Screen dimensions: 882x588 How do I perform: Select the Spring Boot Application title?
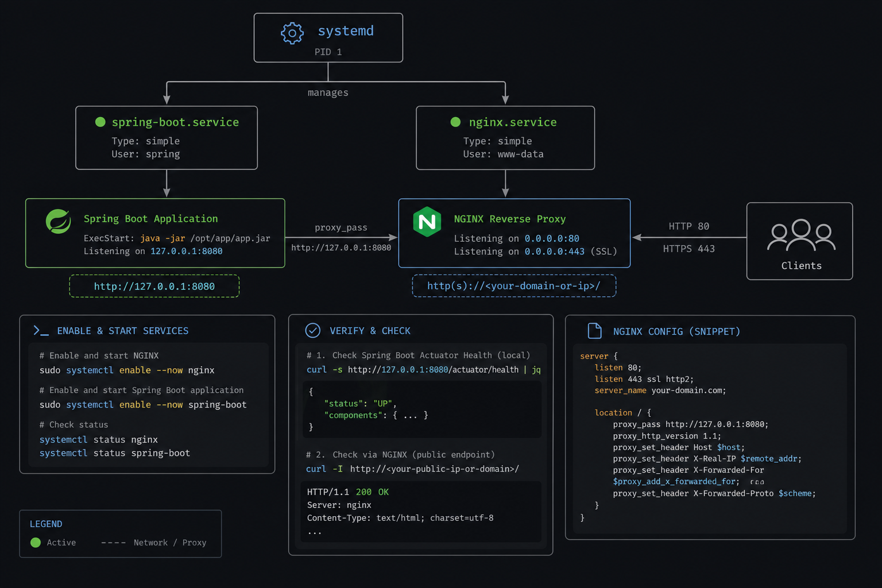point(151,219)
